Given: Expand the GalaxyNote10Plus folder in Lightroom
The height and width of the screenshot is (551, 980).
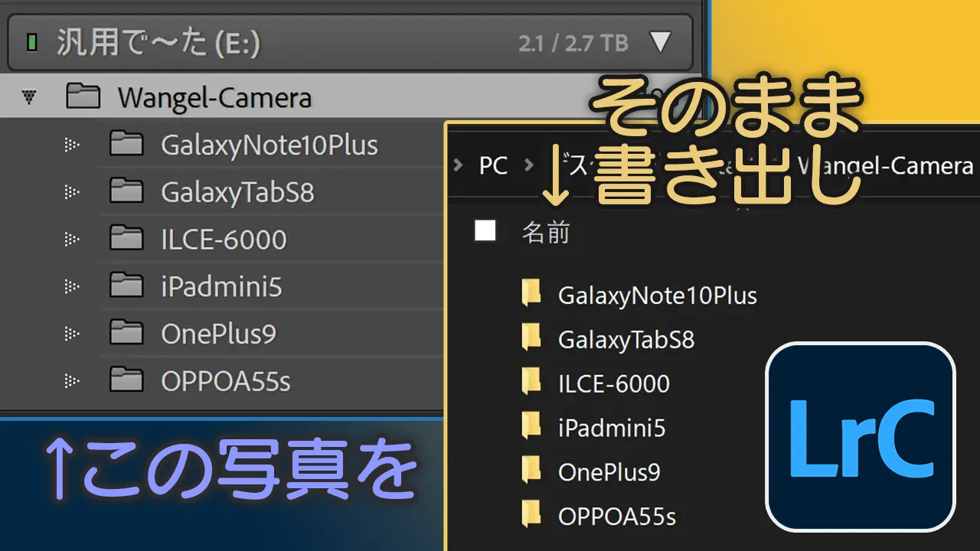Looking at the screenshot, I should point(72,144).
